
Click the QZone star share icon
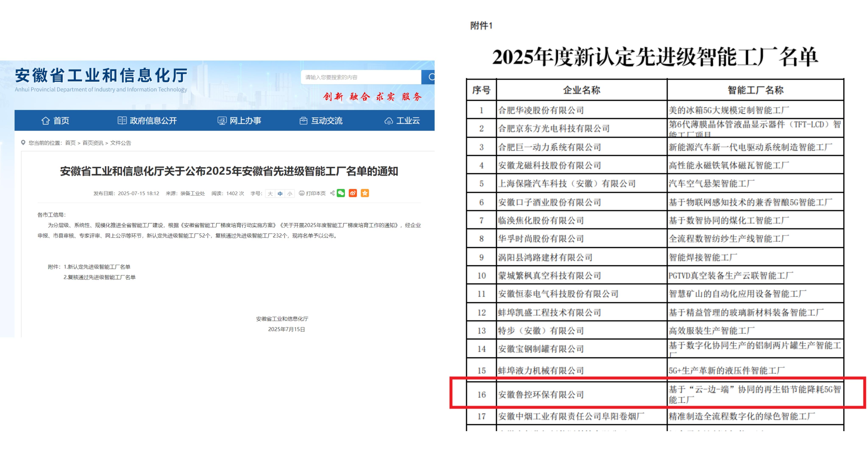[364, 193]
